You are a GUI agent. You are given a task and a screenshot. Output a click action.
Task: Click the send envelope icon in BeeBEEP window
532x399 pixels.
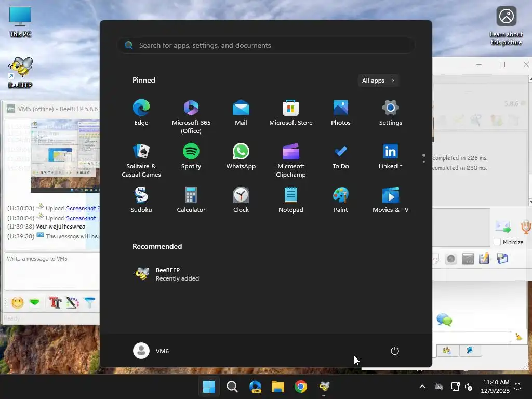tap(503, 227)
